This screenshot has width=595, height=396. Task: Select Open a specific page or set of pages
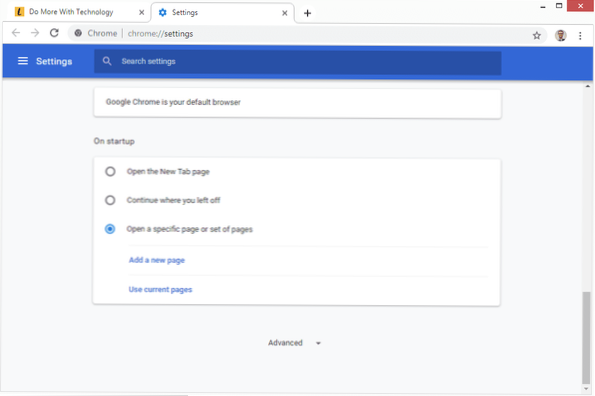click(x=110, y=229)
